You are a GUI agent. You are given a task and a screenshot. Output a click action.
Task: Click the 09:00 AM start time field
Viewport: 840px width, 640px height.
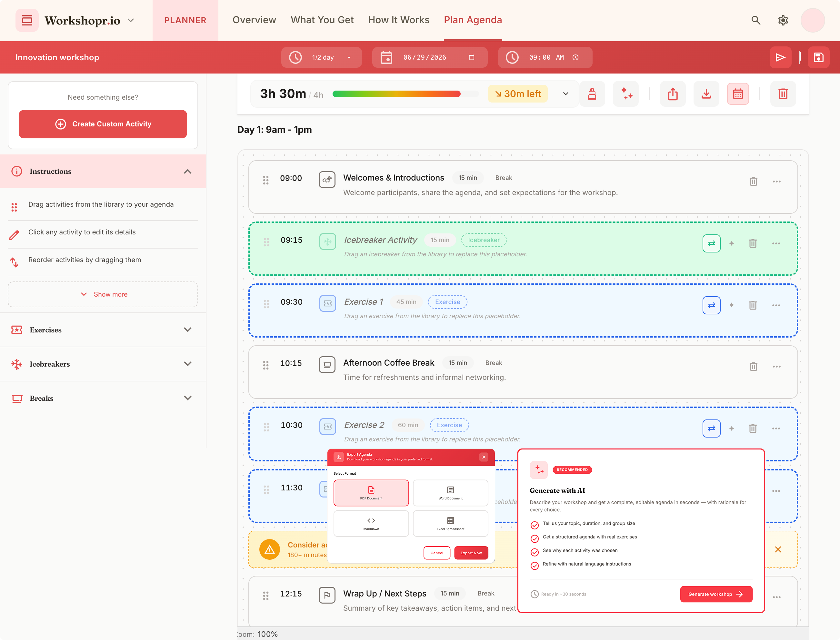point(545,57)
